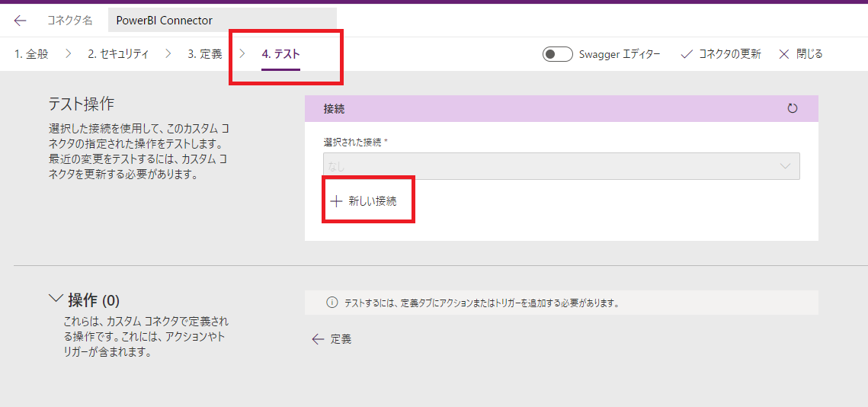Image resolution: width=868 pixels, height=407 pixels.
Task: Click the checkmark icon for コネクタの更新
Action: 686,54
